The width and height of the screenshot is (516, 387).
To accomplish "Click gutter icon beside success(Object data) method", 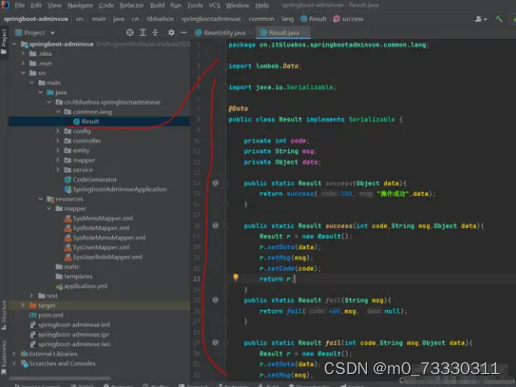I will (215, 183).
